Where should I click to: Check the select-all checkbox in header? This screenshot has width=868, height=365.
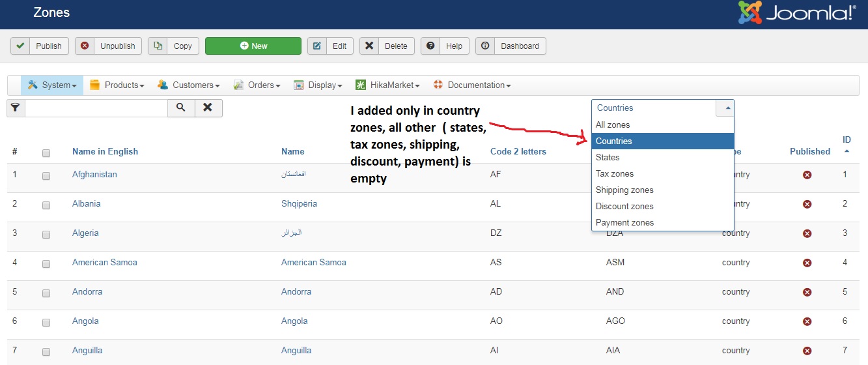point(46,153)
